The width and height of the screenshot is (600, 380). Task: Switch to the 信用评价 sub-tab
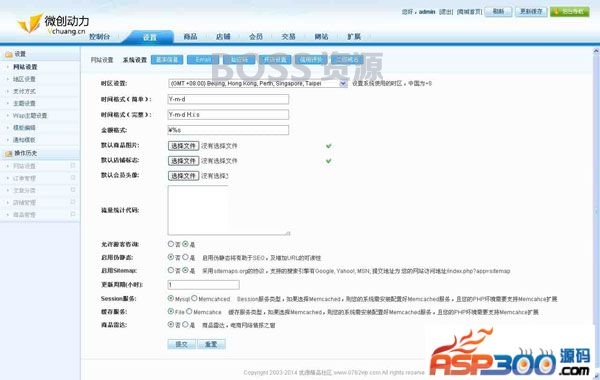coord(311,60)
